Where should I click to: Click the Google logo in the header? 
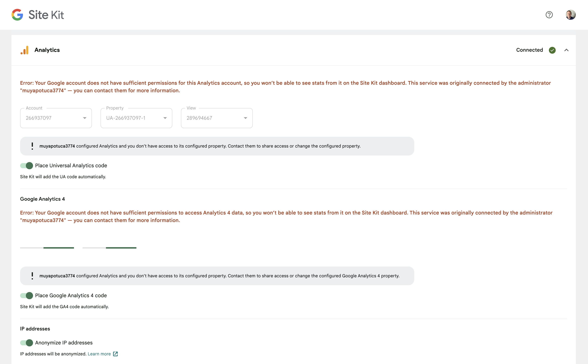tap(17, 15)
